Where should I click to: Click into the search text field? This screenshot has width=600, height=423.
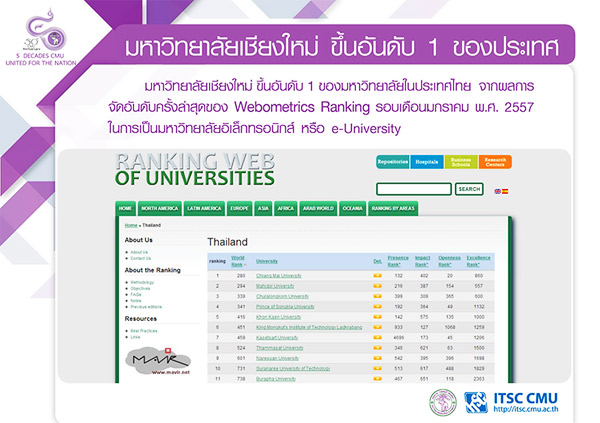414,189
